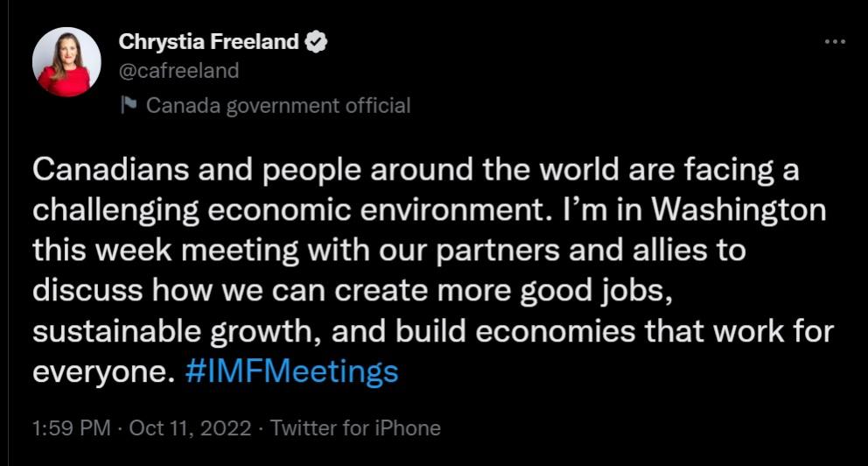Screen dimensions: 868x466
Task: Click the word everyone before the hashtag
Action: 98,372
